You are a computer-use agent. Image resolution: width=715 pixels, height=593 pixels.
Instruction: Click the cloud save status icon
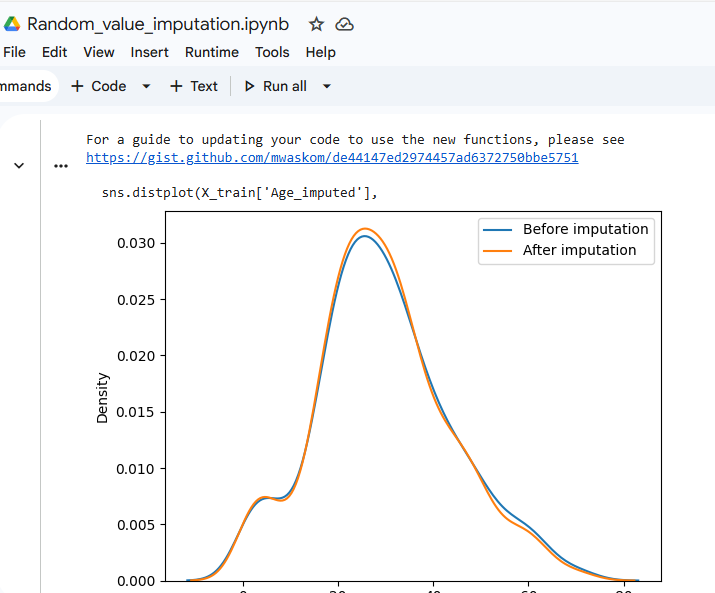(344, 24)
